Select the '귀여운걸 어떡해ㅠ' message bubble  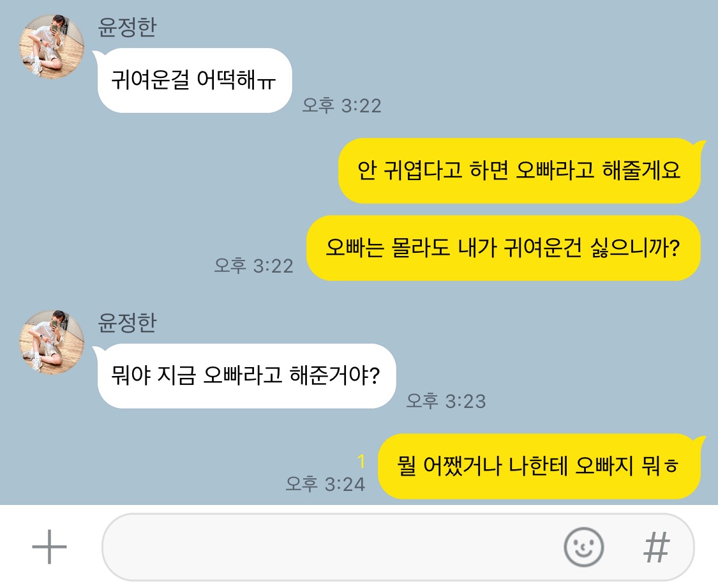click(194, 80)
